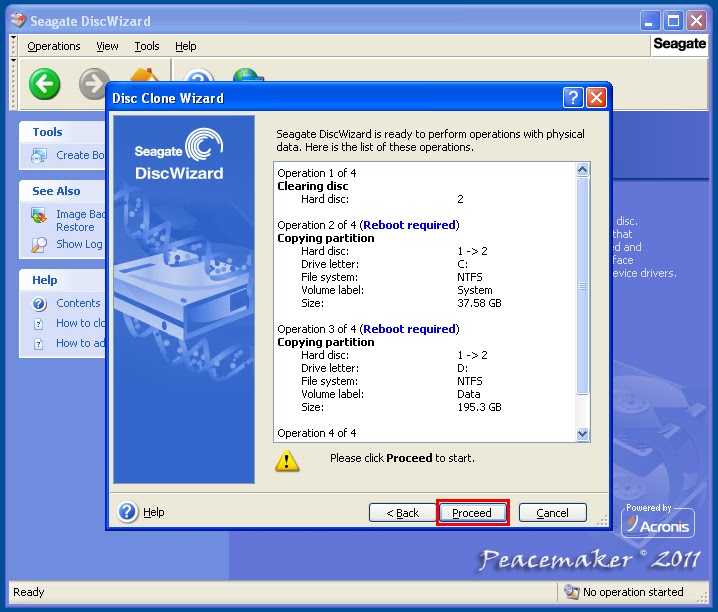718x612 pixels.
Task: Click the 'Operation 1 of 4' line
Action: 316,173
